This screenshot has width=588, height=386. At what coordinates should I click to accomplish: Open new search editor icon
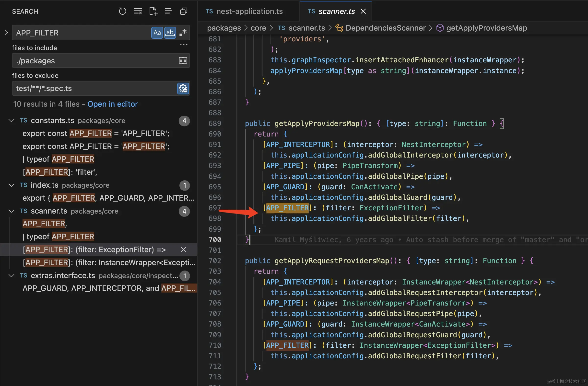click(x=153, y=11)
